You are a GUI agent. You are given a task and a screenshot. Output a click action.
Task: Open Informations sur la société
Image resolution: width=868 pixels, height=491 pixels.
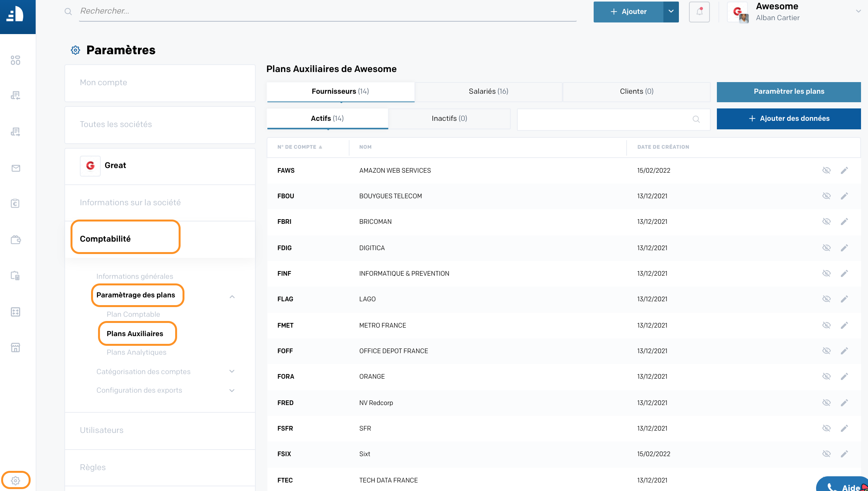[x=160, y=203]
